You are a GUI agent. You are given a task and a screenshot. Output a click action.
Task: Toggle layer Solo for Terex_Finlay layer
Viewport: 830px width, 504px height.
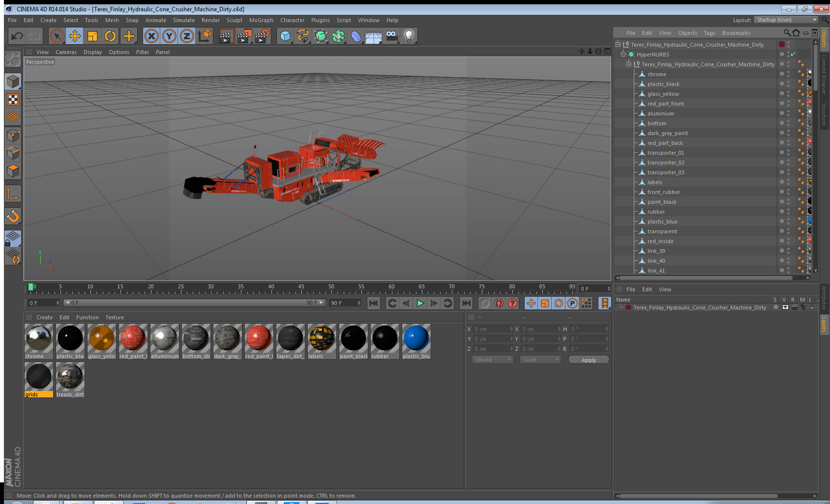click(x=776, y=308)
